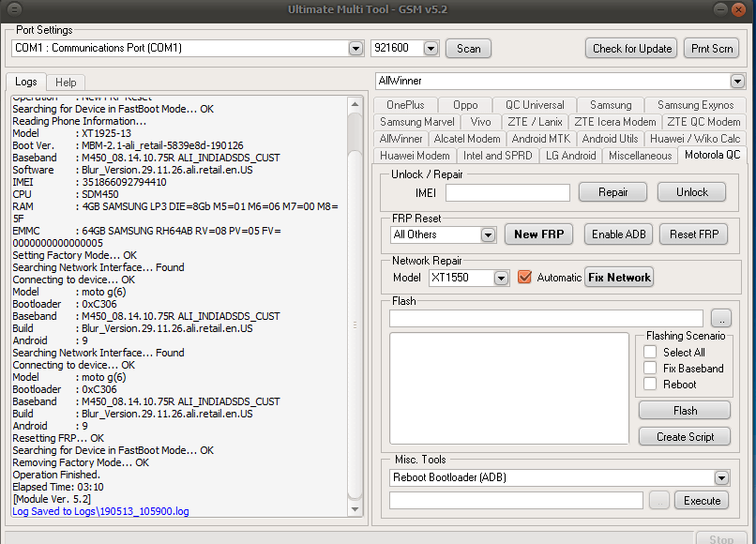Click log line 'CPU : SDM450'
This screenshot has height=544, width=756.
pos(66,194)
